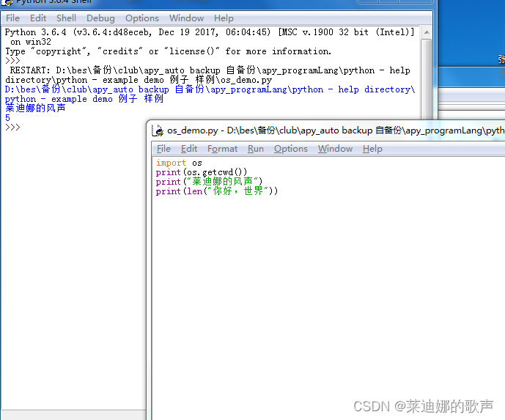Click the os_demo.py window Python file icon
505x420 pixels.
158,130
